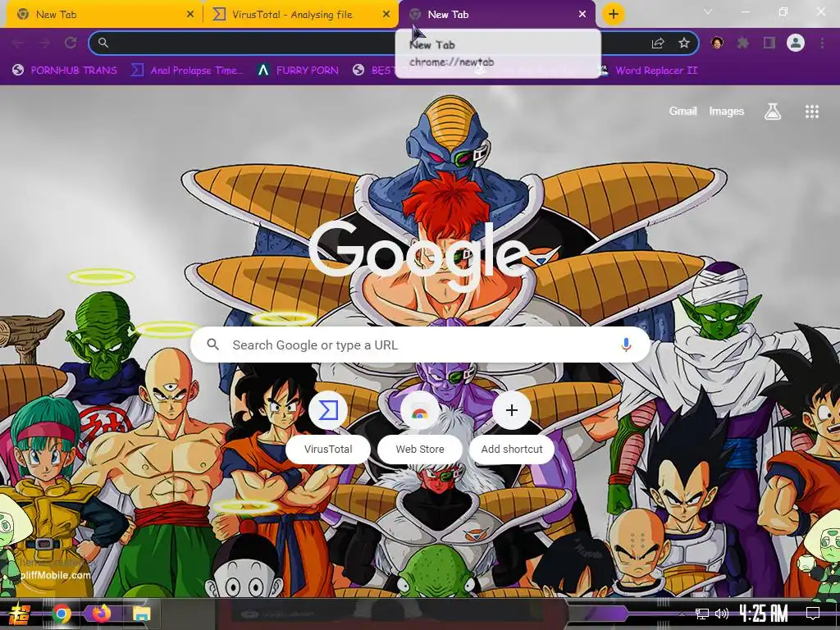Open the volume control in the tray
The height and width of the screenshot is (630, 840).
coord(722,614)
